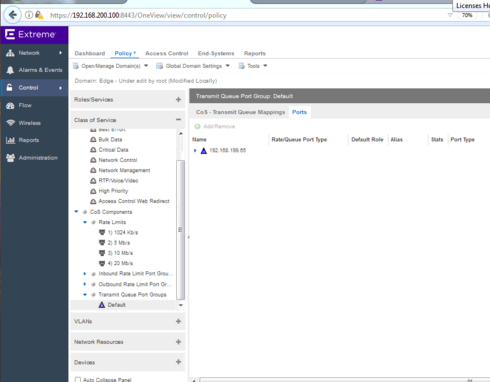Click the Class of Service tree scrollbar thumb
Screen dimensions: 490x382
180,230
